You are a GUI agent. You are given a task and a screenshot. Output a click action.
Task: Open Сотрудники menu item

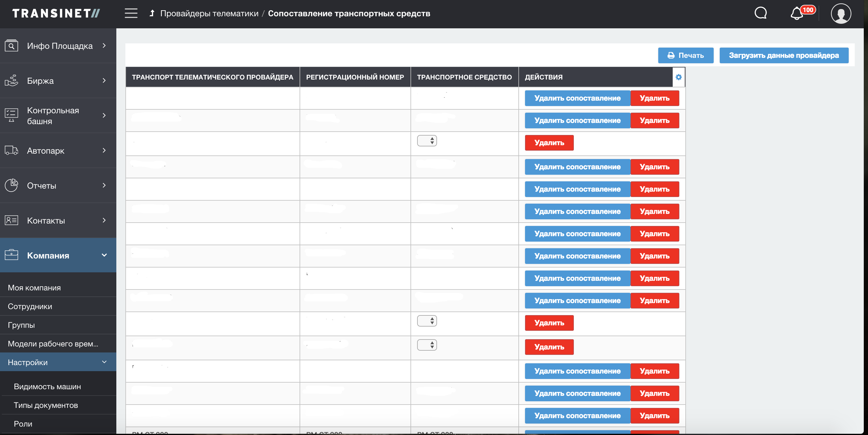30,306
